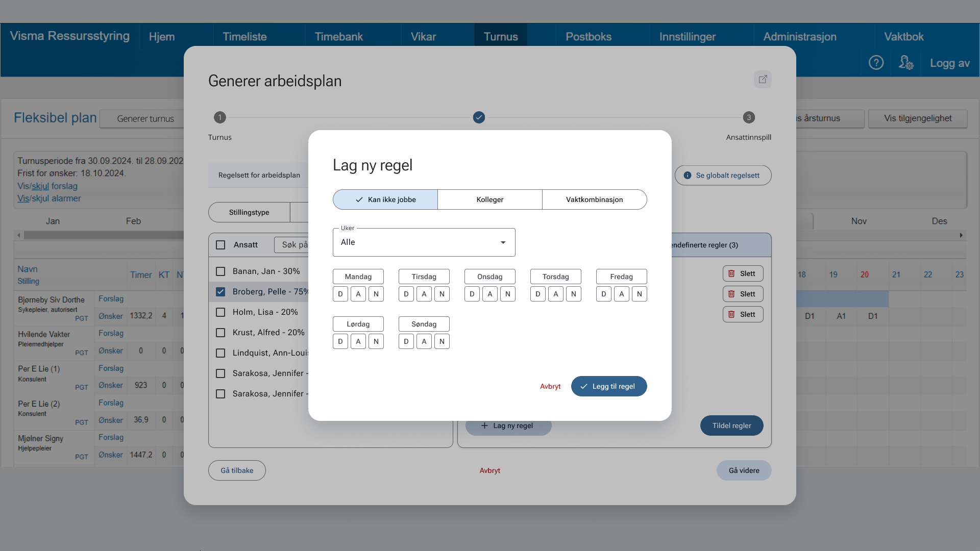Viewport: 980px width, 551px height.
Task: Open Generer arbeidsplan in external window icon
Action: pos(763,79)
